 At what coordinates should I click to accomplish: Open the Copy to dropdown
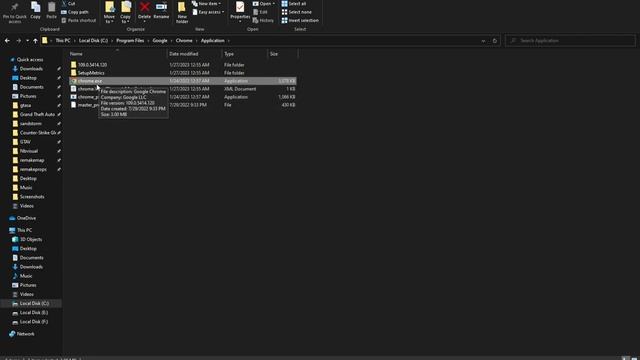pos(126,12)
